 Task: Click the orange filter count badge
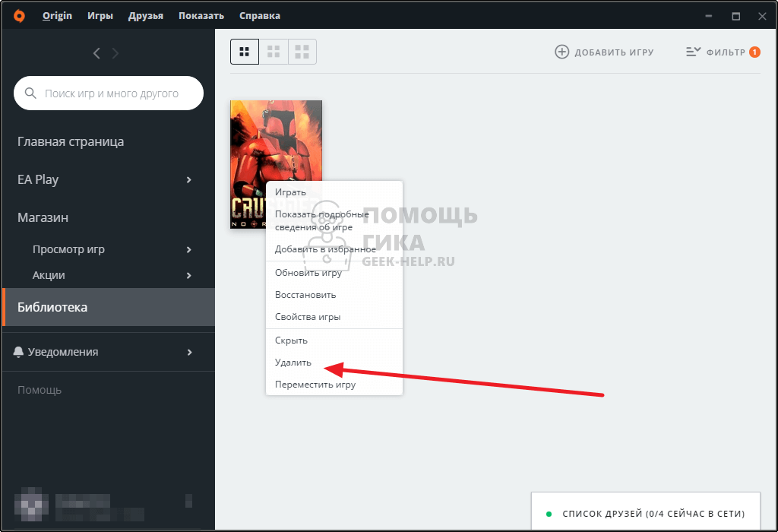point(754,52)
